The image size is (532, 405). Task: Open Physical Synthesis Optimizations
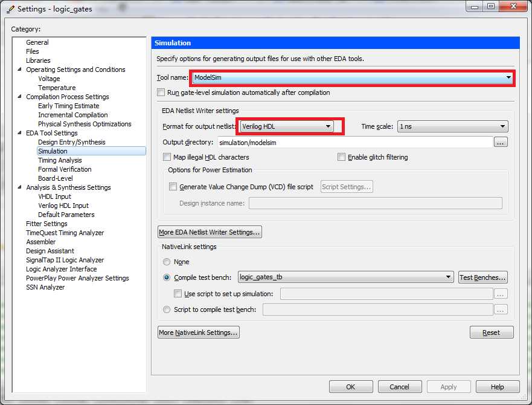click(85, 124)
